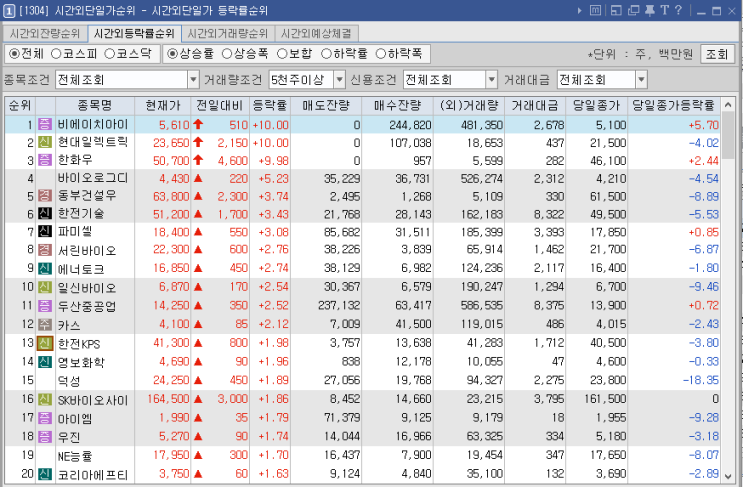The height and width of the screenshot is (487, 743).
Task: Sort by the 현재가 column header
Action: (163, 105)
